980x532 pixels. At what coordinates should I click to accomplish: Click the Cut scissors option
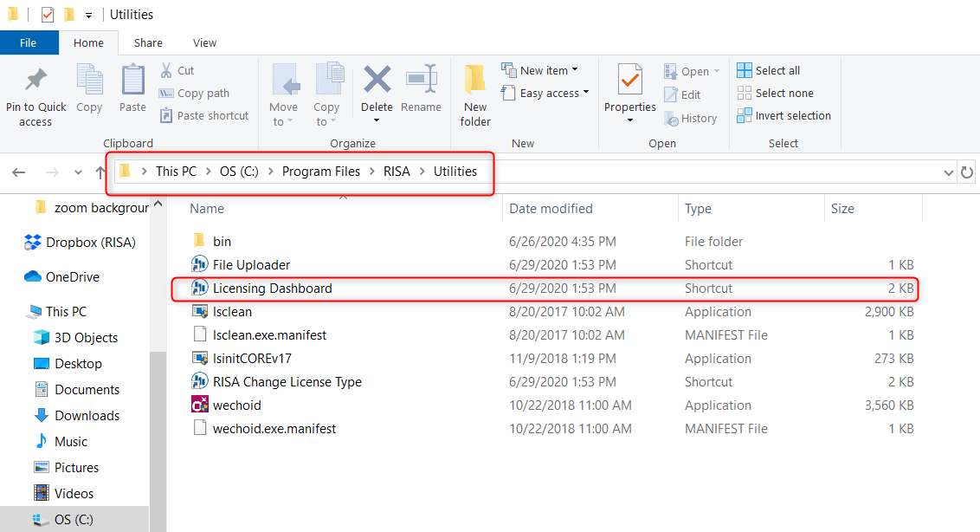177,70
